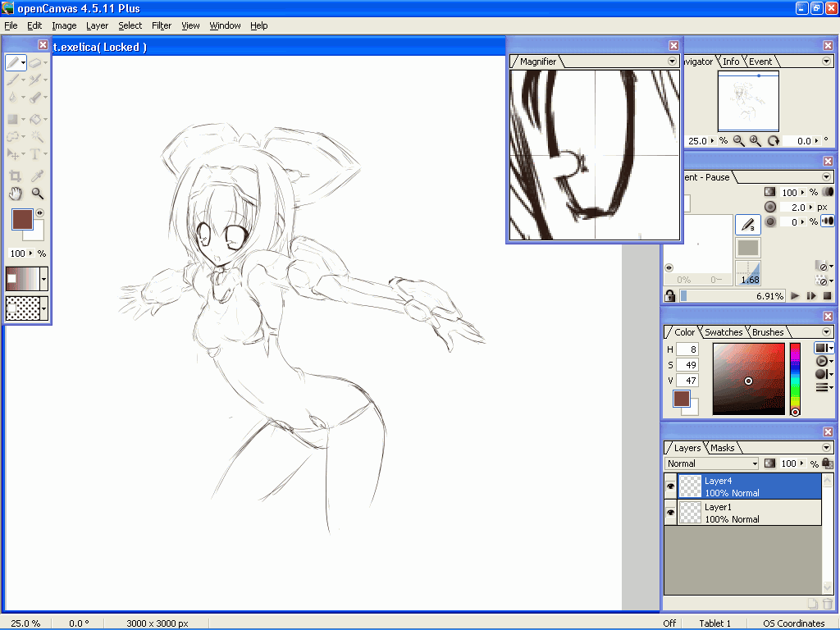Toggle Layer1 visibility eye
The height and width of the screenshot is (630, 840).
(670, 513)
